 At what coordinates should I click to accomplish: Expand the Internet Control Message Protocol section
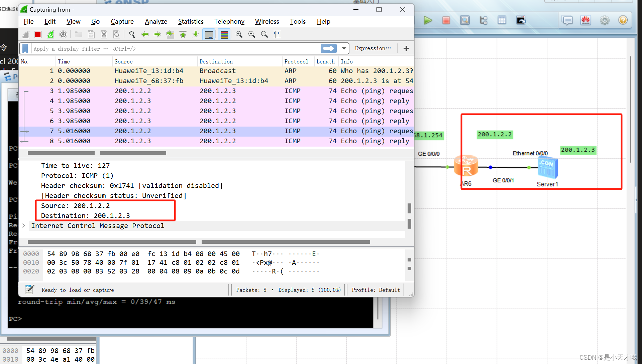23,226
